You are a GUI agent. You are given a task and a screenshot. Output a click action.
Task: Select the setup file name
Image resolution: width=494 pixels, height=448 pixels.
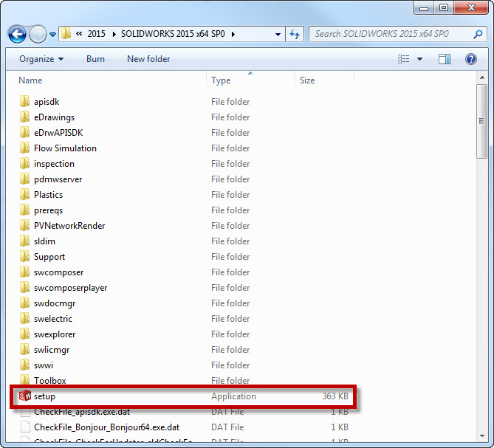tap(44, 396)
